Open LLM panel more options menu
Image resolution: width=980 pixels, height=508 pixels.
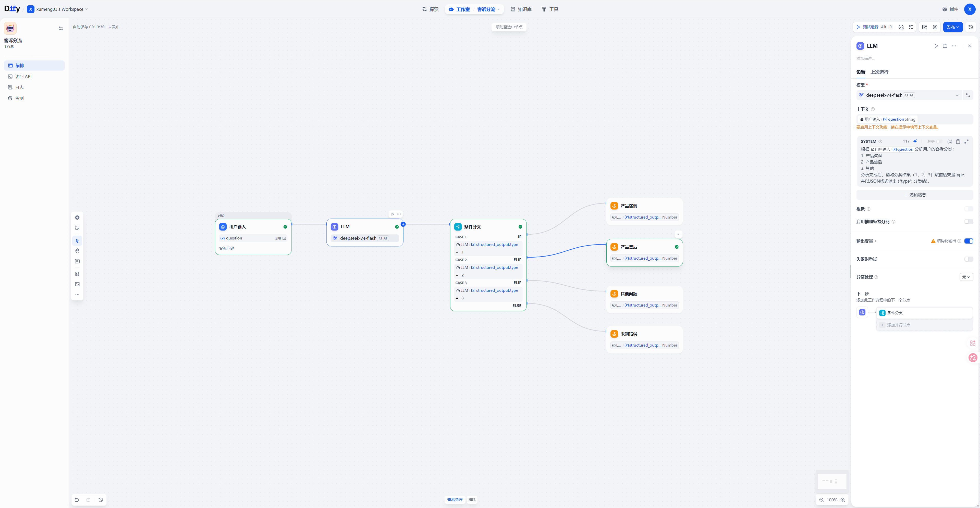pyautogui.click(x=954, y=46)
